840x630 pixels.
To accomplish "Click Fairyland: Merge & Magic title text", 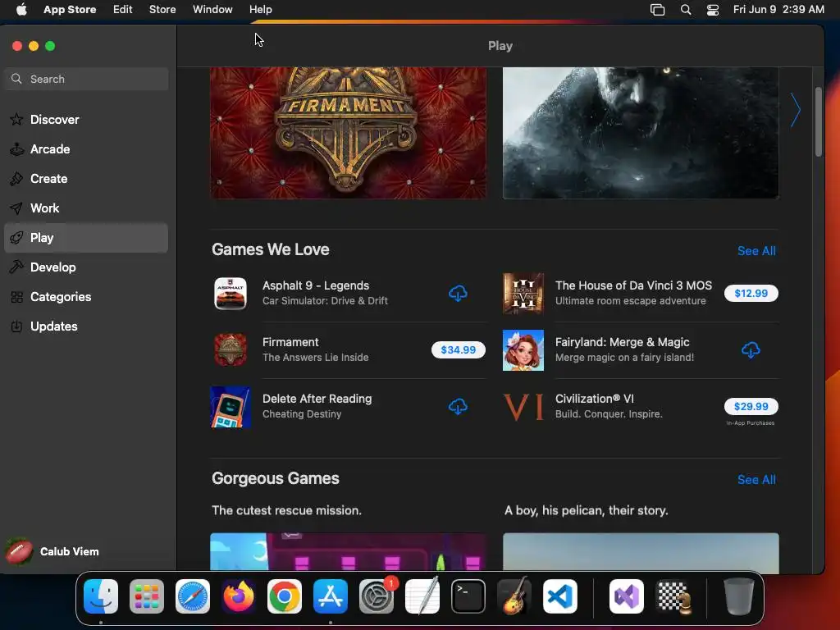I will point(622,342).
